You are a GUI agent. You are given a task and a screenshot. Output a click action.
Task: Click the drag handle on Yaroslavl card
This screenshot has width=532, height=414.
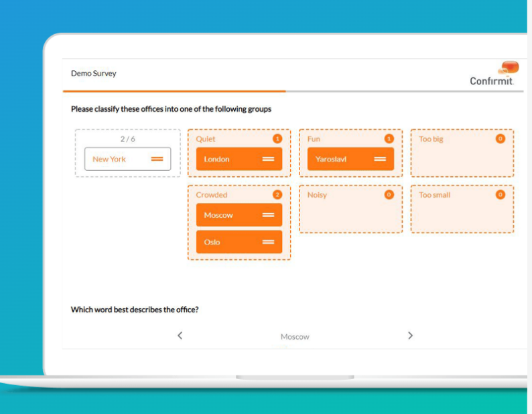coord(380,159)
